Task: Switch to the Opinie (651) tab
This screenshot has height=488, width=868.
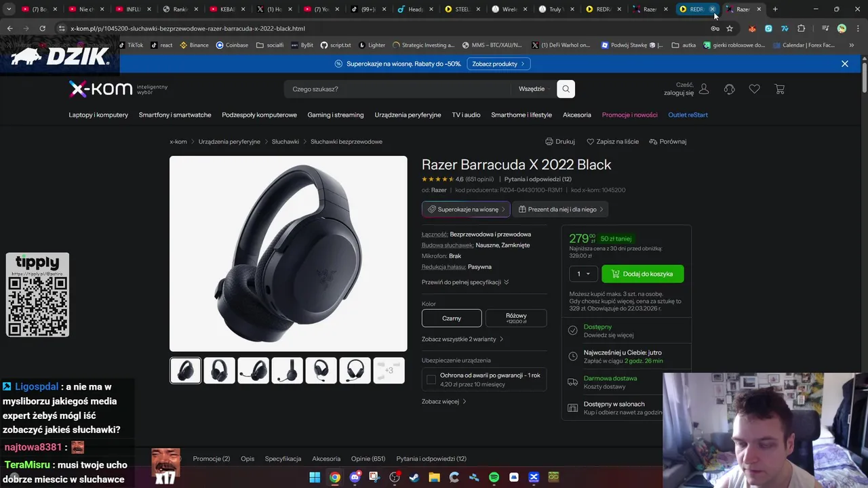Action: pos(368,459)
